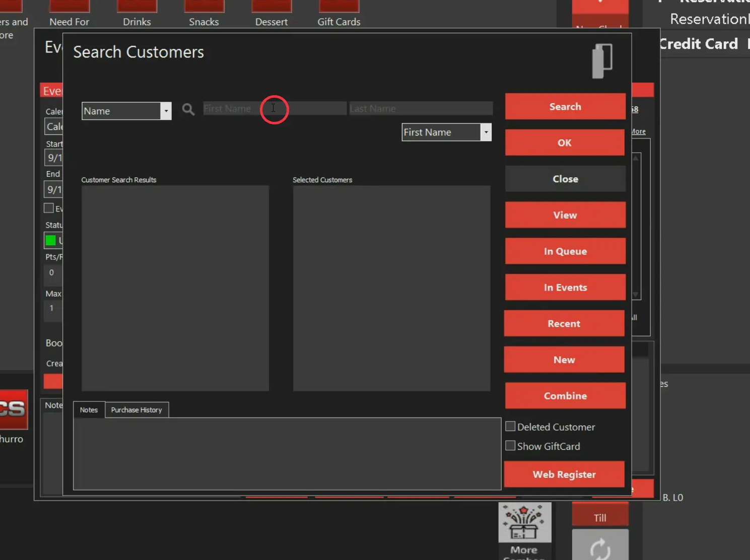
Task: Select the Drinks category
Action: [137, 14]
